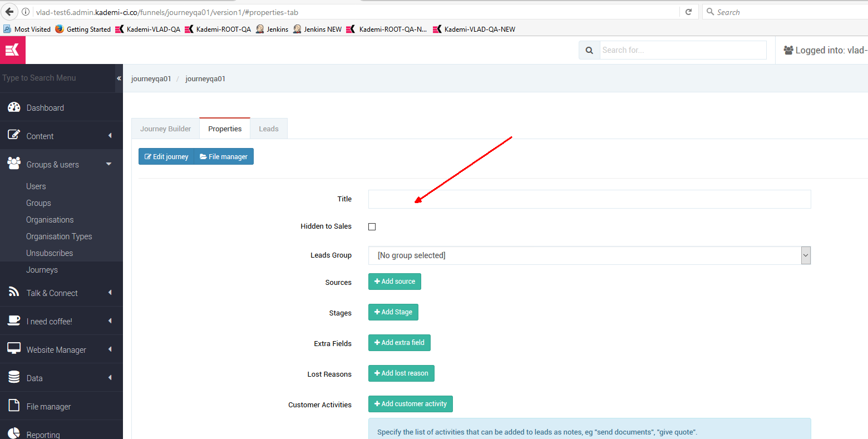Screen dimensions: 868x439
Task: Open the Kademi-ROOT-QA bookmark
Action: click(218, 29)
